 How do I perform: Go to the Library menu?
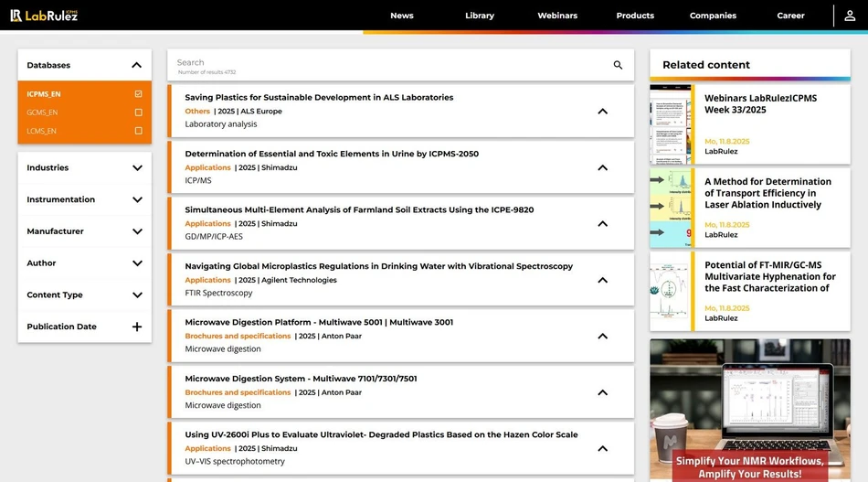point(479,16)
